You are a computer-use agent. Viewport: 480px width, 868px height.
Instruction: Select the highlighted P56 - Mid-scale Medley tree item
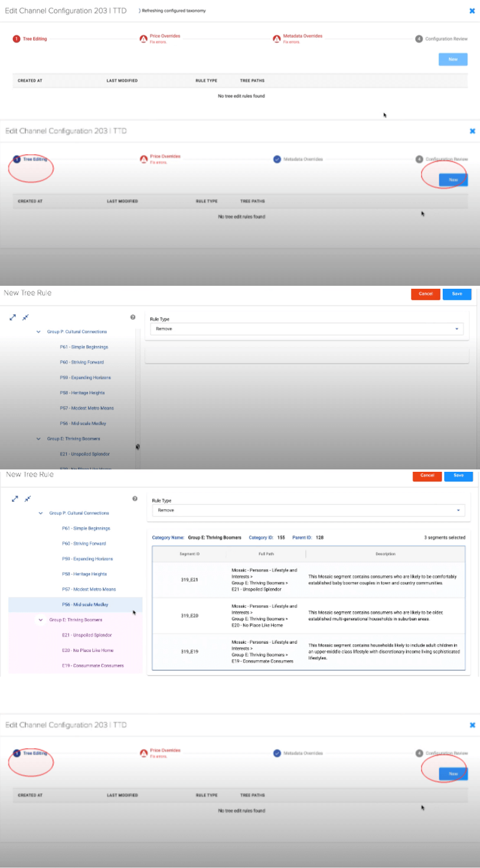point(85,605)
